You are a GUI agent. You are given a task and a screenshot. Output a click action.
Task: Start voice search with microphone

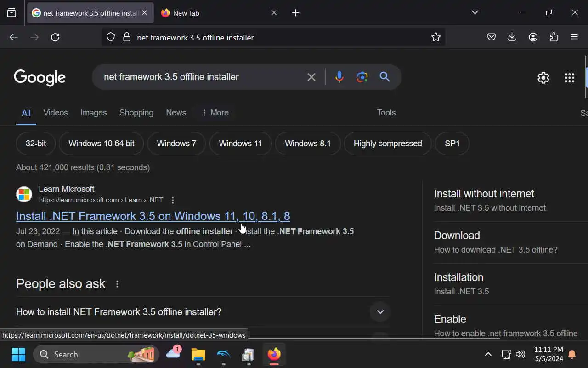pyautogui.click(x=339, y=77)
